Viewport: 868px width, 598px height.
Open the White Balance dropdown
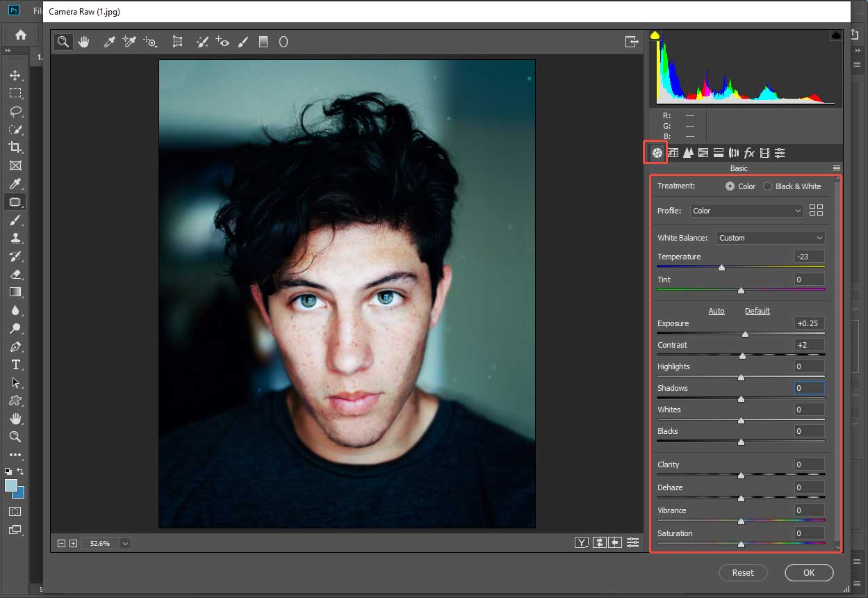point(770,237)
